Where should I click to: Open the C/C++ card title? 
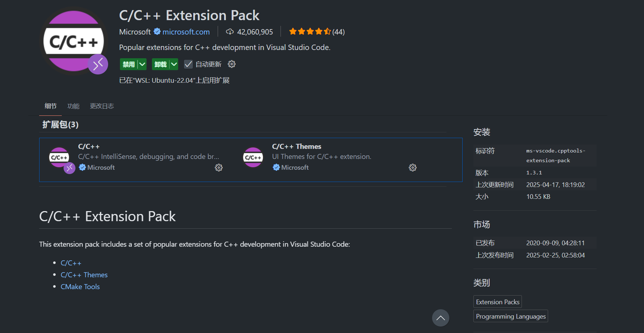click(89, 146)
